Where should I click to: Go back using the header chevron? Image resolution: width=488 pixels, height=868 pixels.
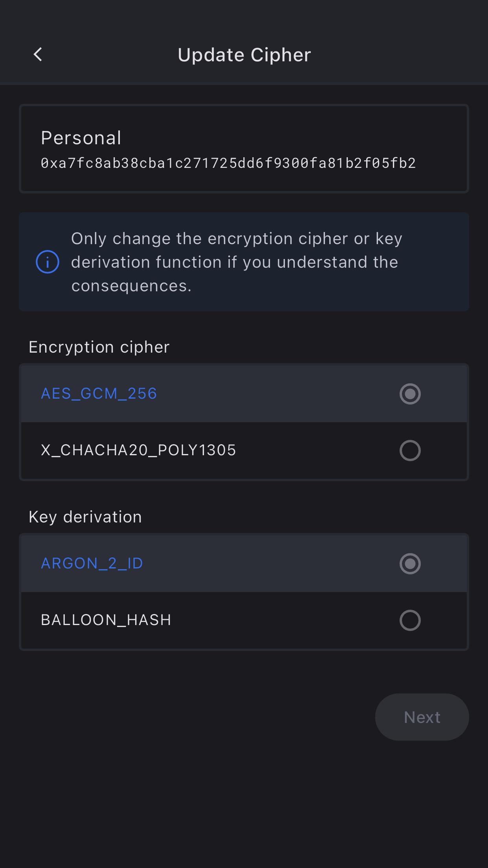click(x=38, y=55)
